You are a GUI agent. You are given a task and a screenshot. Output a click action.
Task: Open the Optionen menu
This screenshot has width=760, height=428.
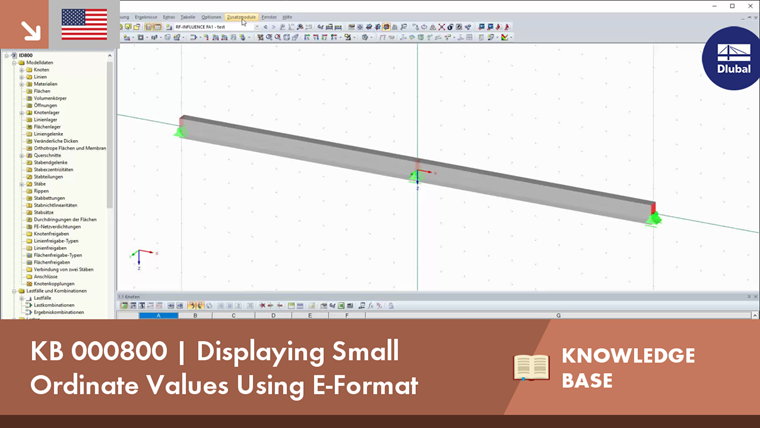pyautogui.click(x=211, y=17)
